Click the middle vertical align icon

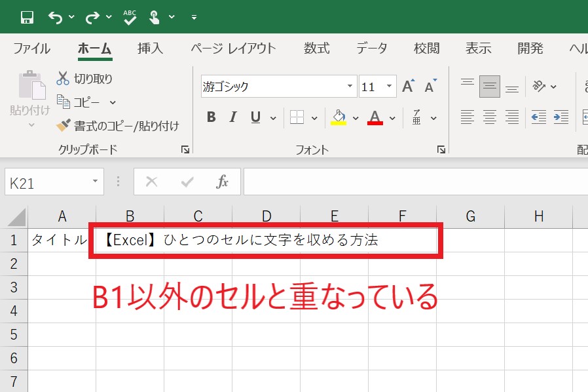(x=490, y=87)
